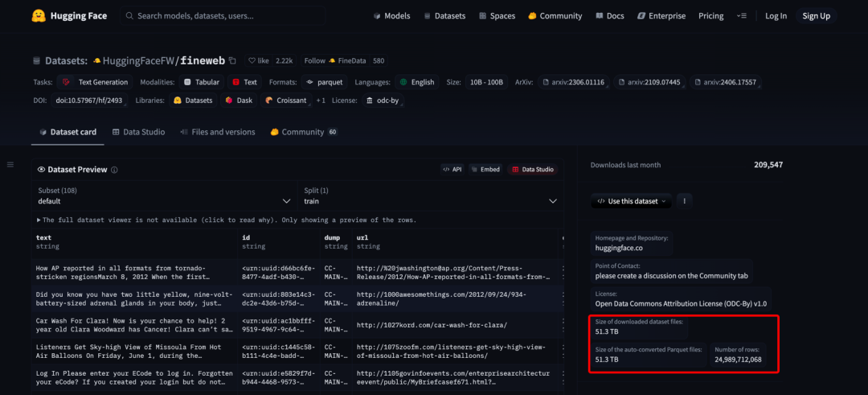Click the 1027kord.com car-wash-for-clara URL cell

click(x=456, y=325)
